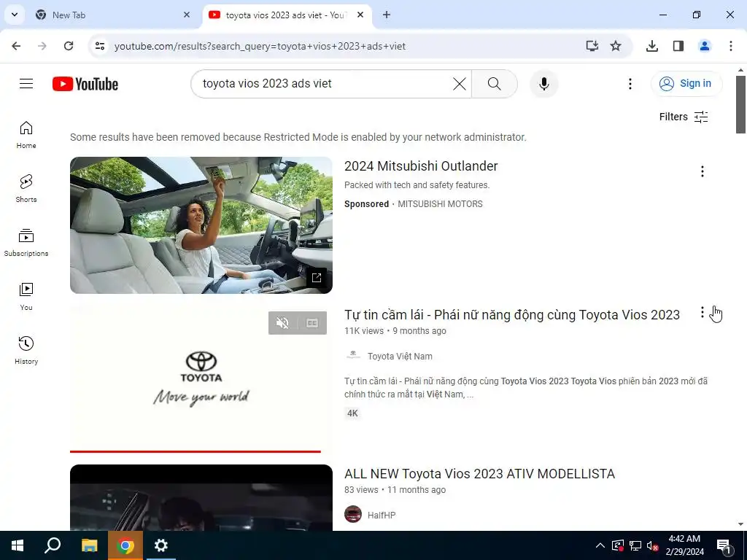
Task: Open the HalfHP channel name
Action: pos(382,516)
